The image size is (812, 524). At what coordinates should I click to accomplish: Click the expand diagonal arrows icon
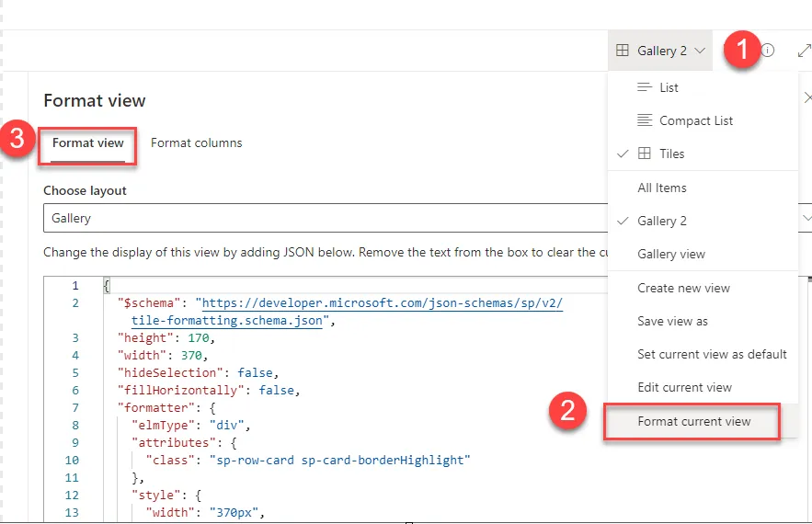pyautogui.click(x=805, y=51)
